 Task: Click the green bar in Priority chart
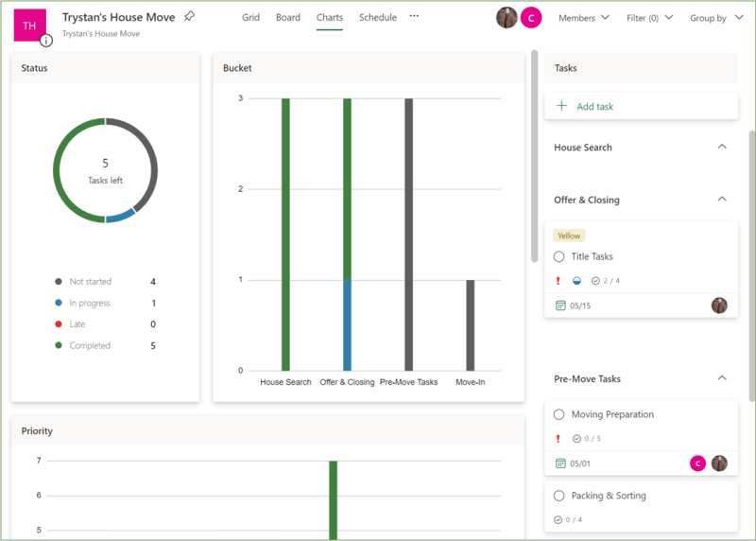(334, 500)
